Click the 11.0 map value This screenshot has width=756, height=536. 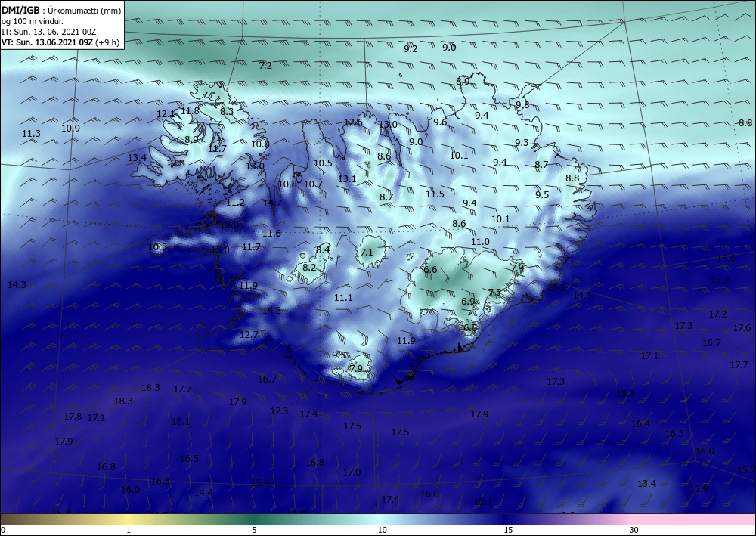pyautogui.click(x=480, y=241)
